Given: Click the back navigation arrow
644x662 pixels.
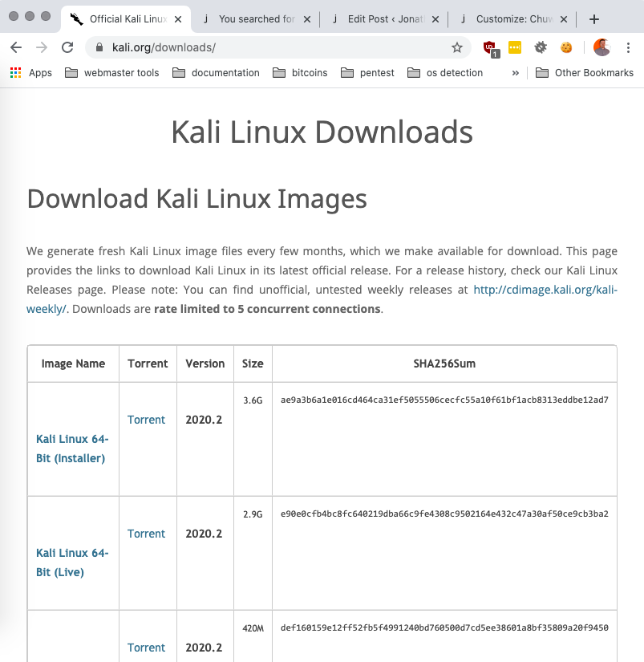Looking at the screenshot, I should pos(16,47).
